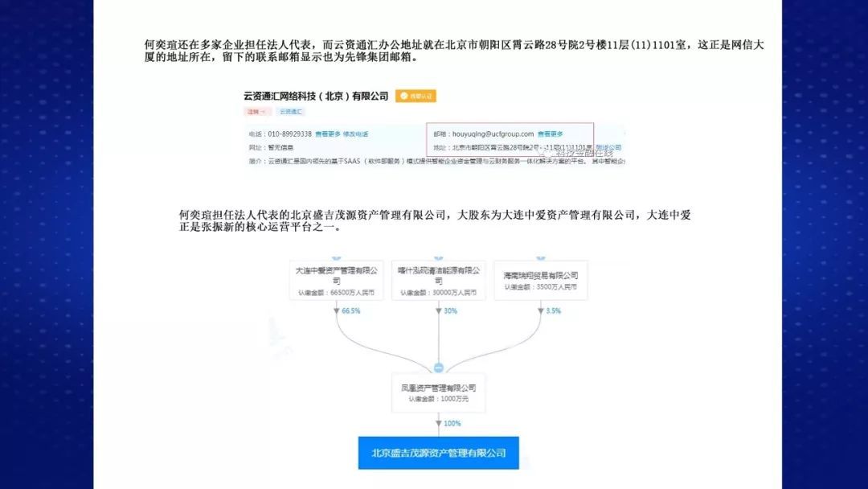Open the 大连中爱资产管理有限公司 node

[337, 280]
